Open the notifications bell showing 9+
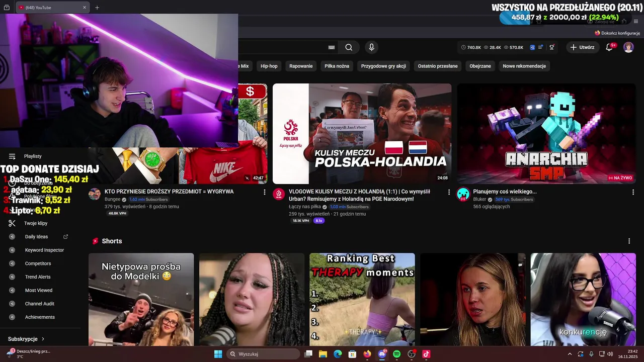Viewport: 644px width, 362px height. pyautogui.click(x=609, y=47)
